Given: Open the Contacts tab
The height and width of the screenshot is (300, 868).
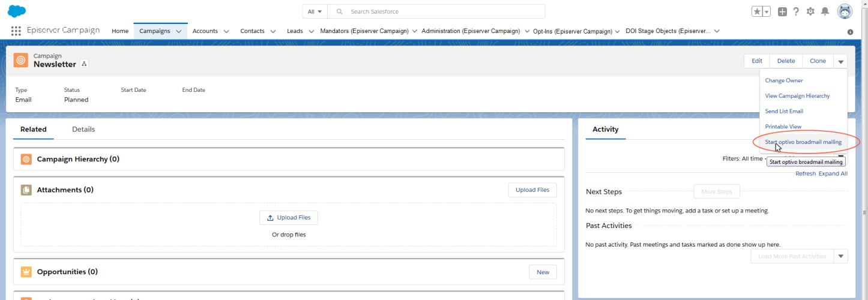Looking at the screenshot, I should coord(252,31).
